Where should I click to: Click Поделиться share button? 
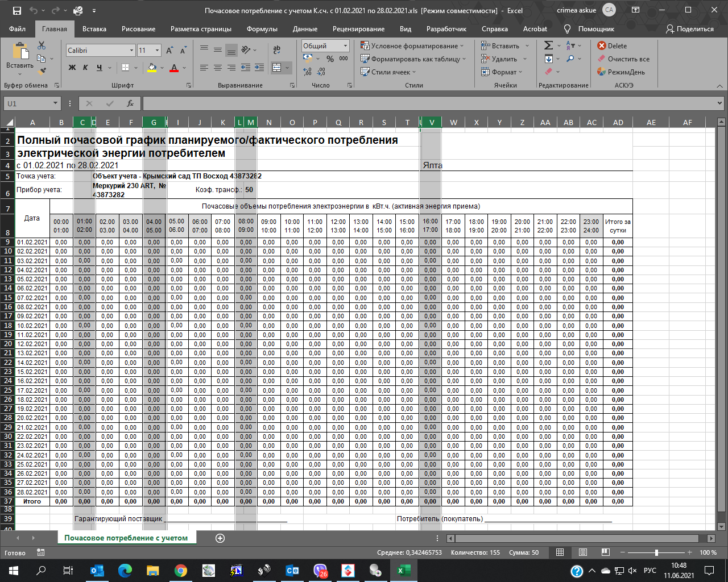pos(689,29)
